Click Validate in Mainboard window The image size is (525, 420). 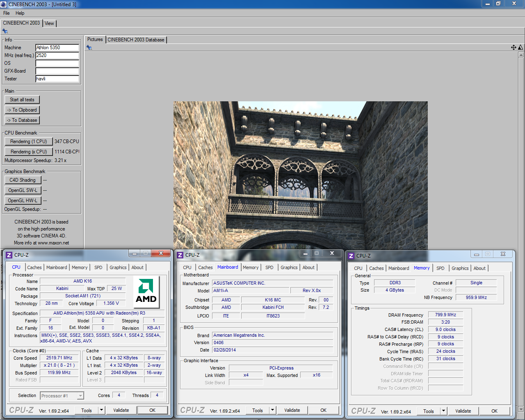292,410
